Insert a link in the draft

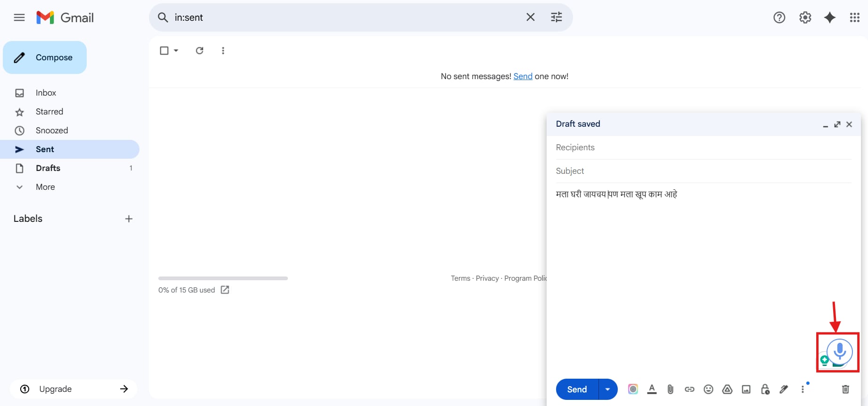(689, 390)
